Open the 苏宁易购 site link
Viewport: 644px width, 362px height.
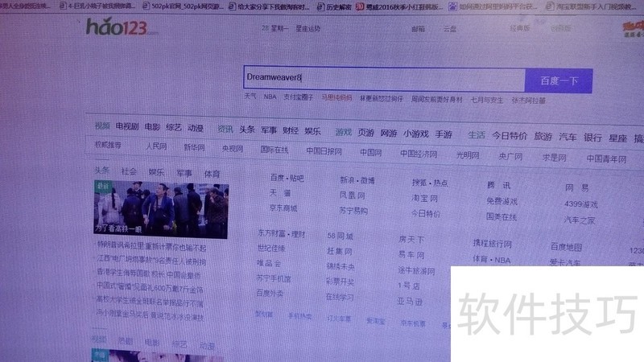(353, 211)
